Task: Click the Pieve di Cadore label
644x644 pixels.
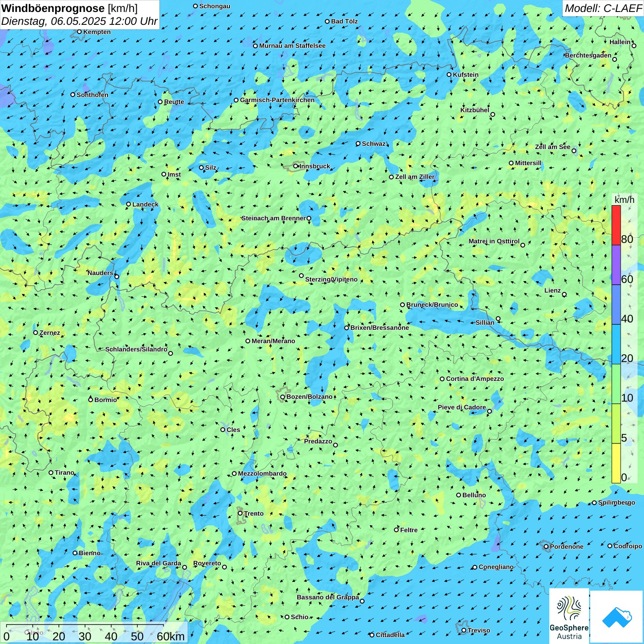Action: (462, 407)
